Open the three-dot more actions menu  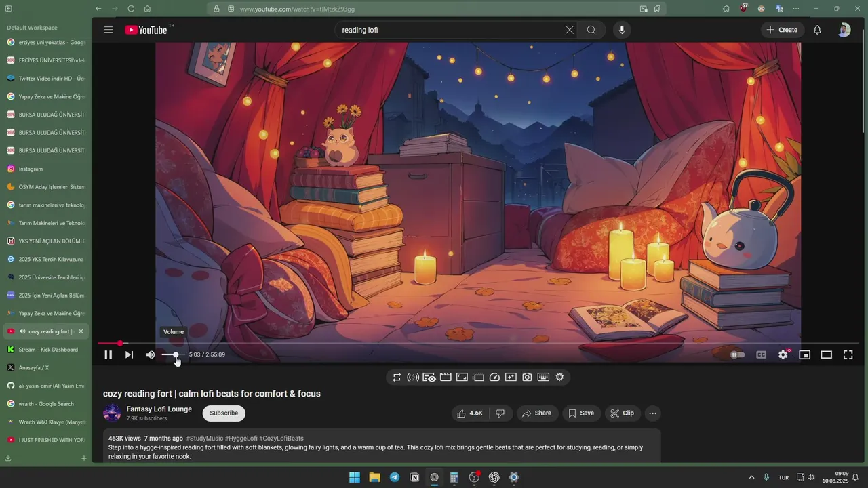[652, 413]
